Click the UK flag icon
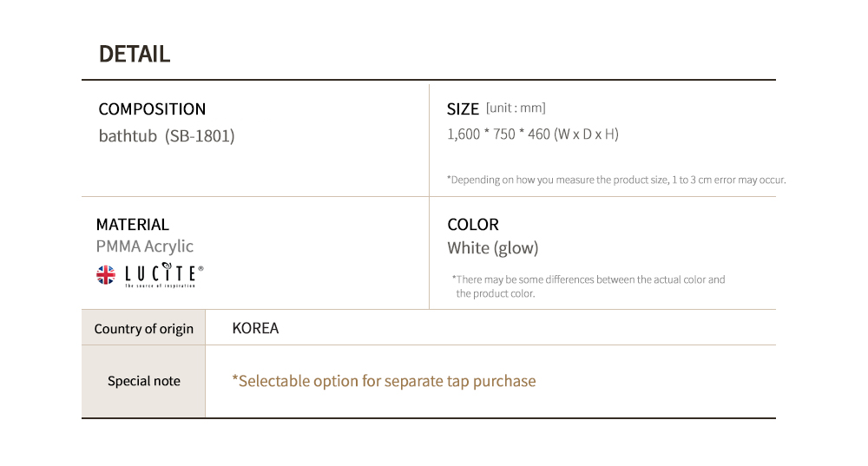This screenshot has height=466, width=868. (105, 275)
